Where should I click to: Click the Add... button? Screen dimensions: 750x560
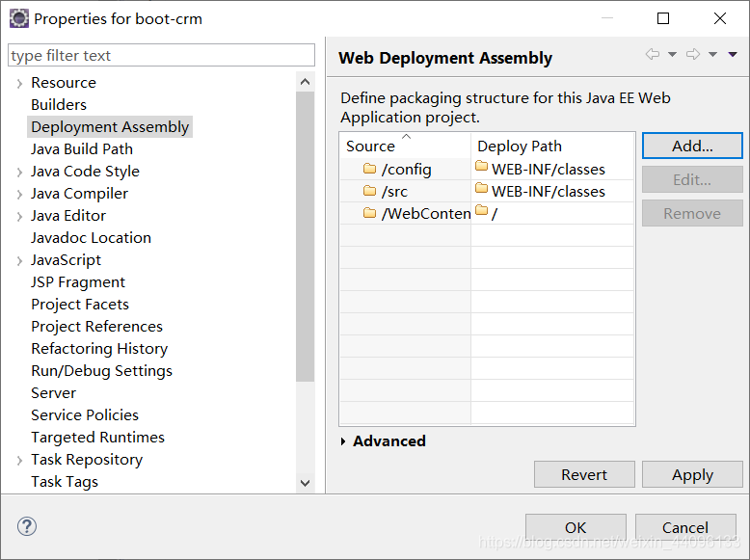tap(692, 146)
